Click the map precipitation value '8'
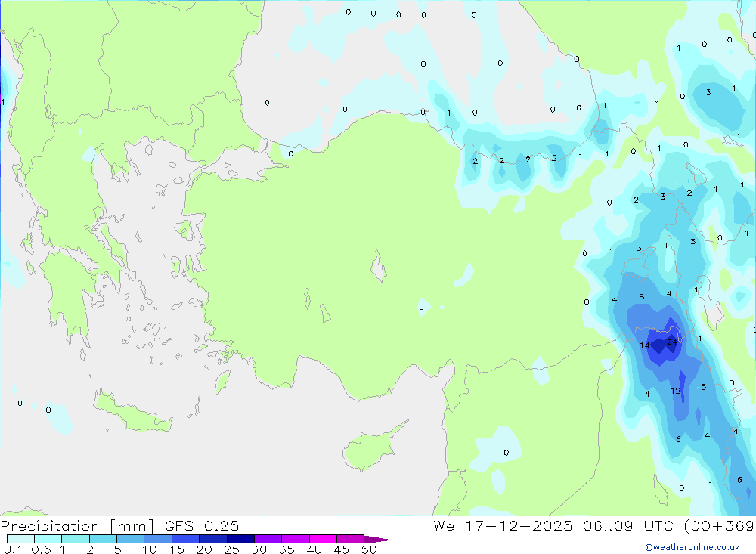 tap(641, 296)
